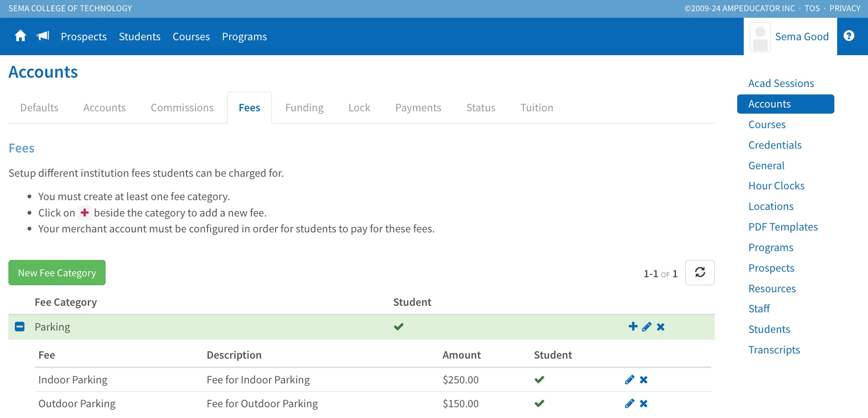Open Hour Clocks in the sidebar
The height and width of the screenshot is (418, 868).
[x=776, y=186]
